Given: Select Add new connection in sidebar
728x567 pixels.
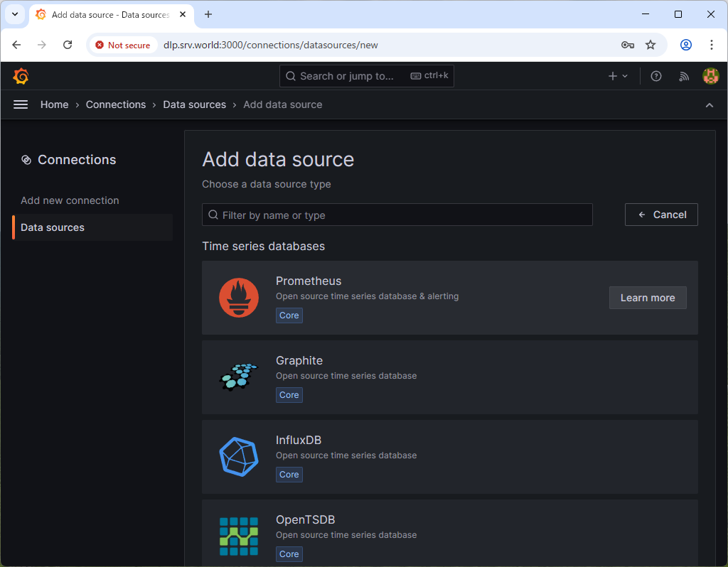Looking at the screenshot, I should click(70, 200).
